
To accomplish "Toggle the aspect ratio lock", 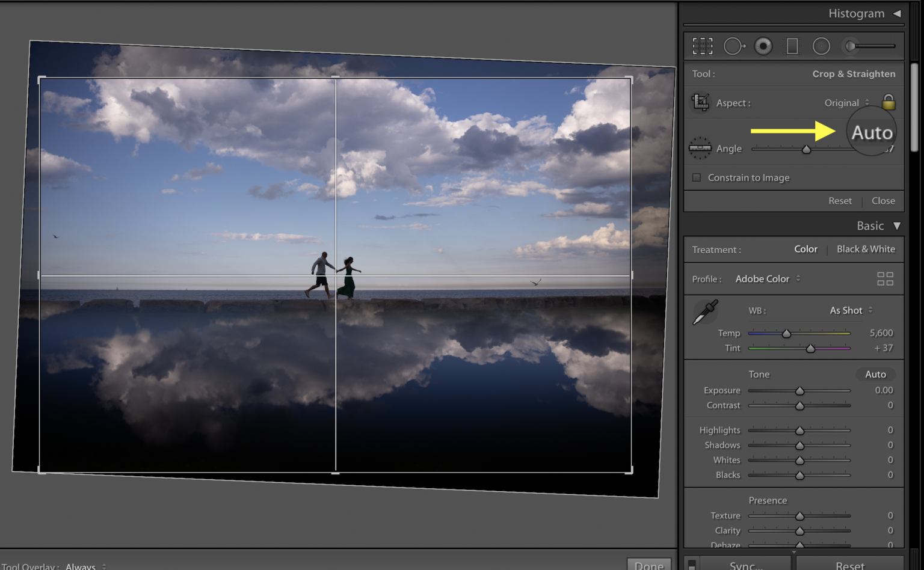I will (x=889, y=102).
